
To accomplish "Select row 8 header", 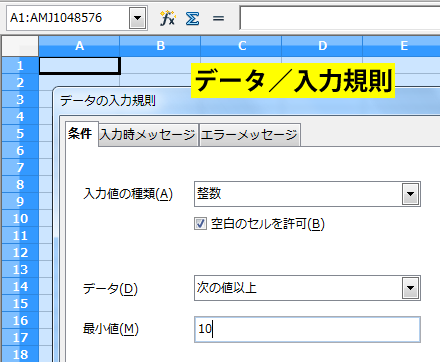I will [20, 185].
